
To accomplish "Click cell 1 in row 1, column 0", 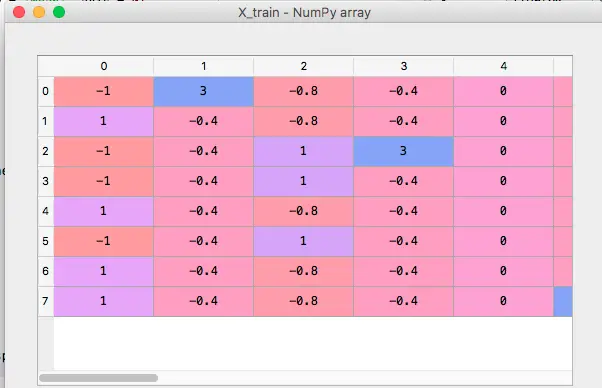I will (x=104, y=121).
